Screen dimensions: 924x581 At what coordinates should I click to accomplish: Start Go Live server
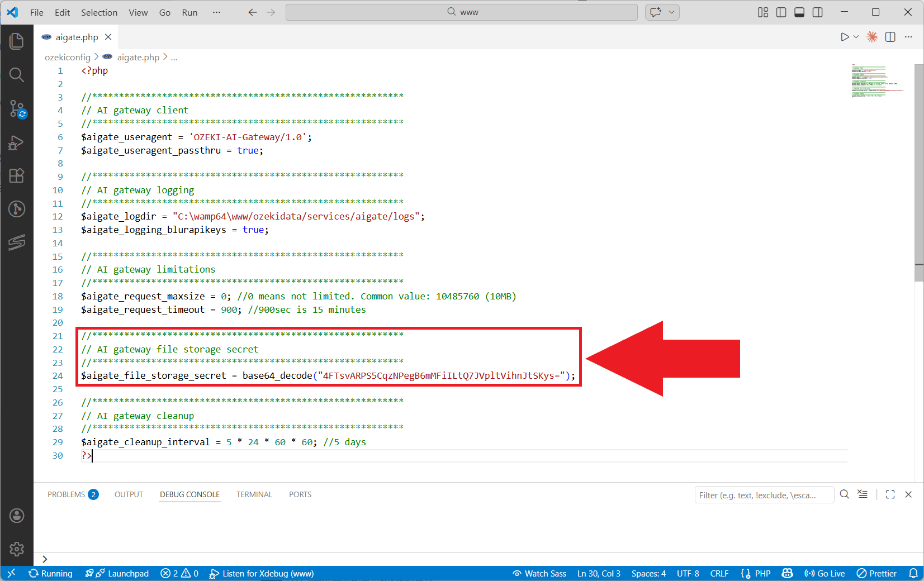coord(825,573)
